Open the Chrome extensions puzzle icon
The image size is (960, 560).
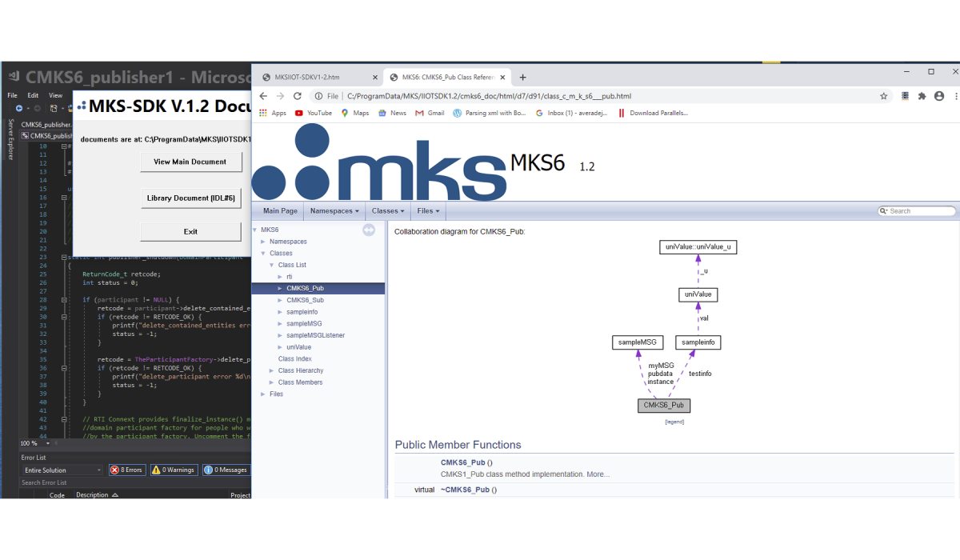pyautogui.click(x=922, y=96)
